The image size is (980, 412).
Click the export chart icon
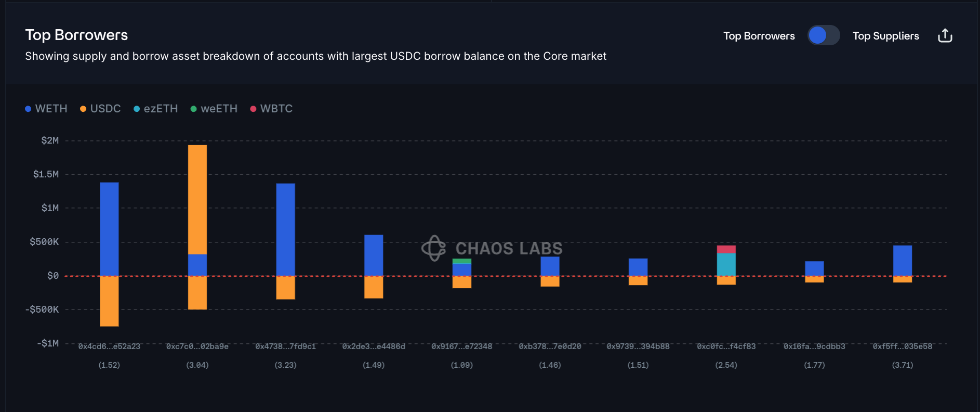click(945, 36)
